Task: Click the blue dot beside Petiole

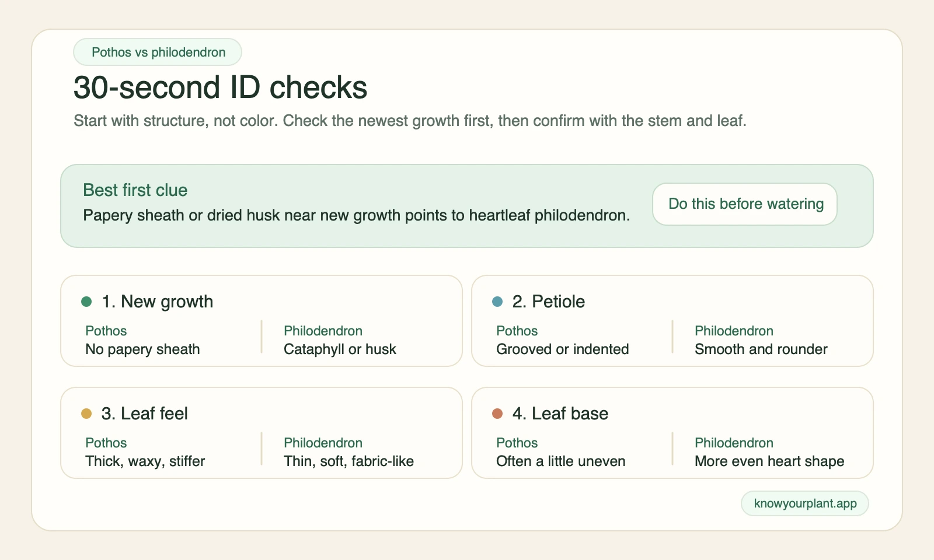Action: coord(497,302)
